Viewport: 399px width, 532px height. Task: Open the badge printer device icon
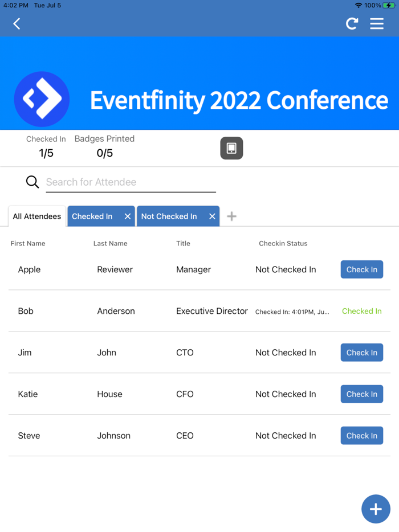[x=231, y=148]
